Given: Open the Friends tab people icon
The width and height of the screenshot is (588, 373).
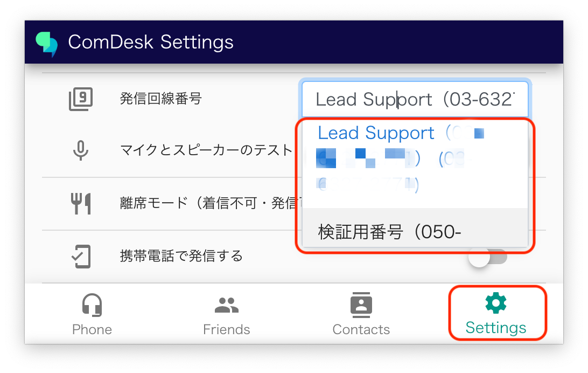Looking at the screenshot, I should tap(227, 305).
